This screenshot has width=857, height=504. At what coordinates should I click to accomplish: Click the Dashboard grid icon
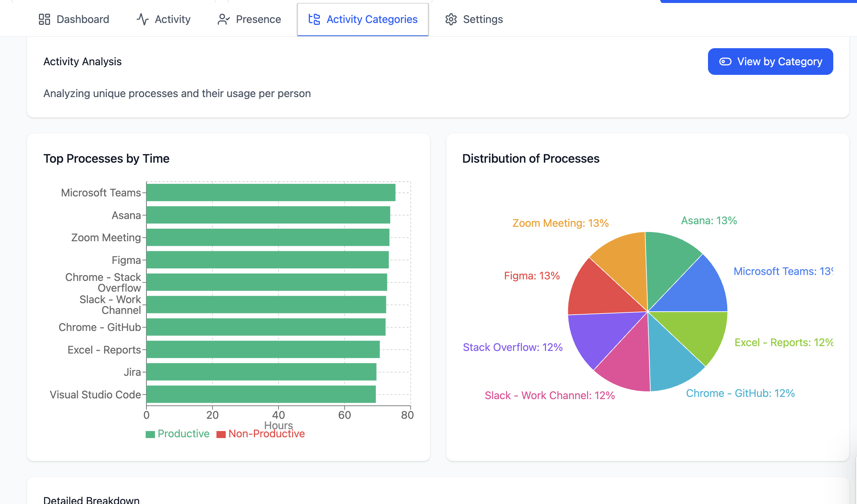(x=44, y=19)
